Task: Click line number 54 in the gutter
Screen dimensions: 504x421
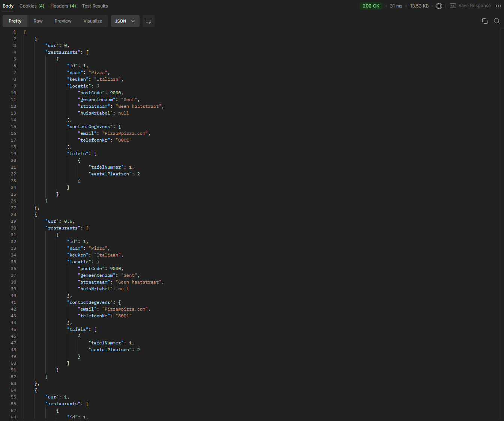Action: pyautogui.click(x=14, y=390)
